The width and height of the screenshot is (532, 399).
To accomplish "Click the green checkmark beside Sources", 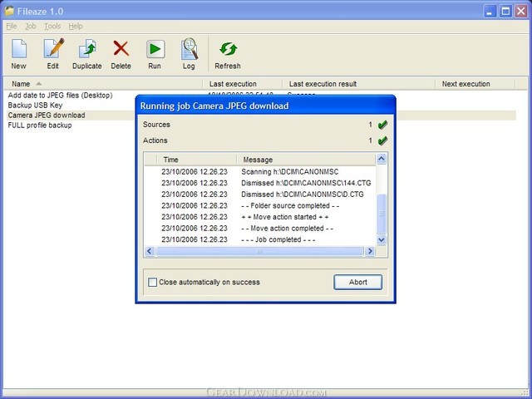I will click(x=382, y=125).
